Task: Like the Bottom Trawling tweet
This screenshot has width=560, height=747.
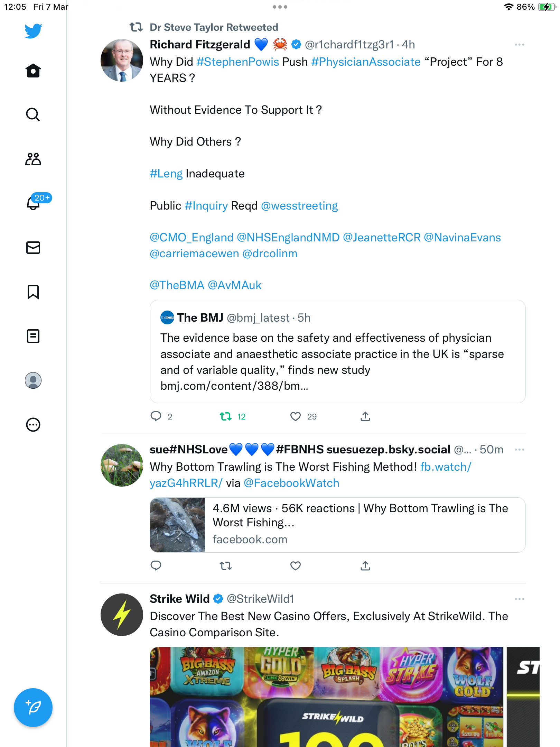Action: pos(296,566)
